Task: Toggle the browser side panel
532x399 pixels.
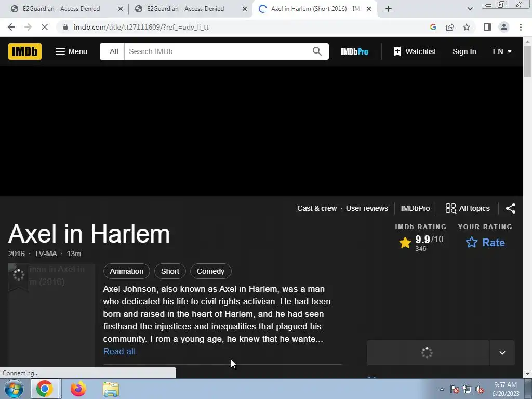Action: 487,27
